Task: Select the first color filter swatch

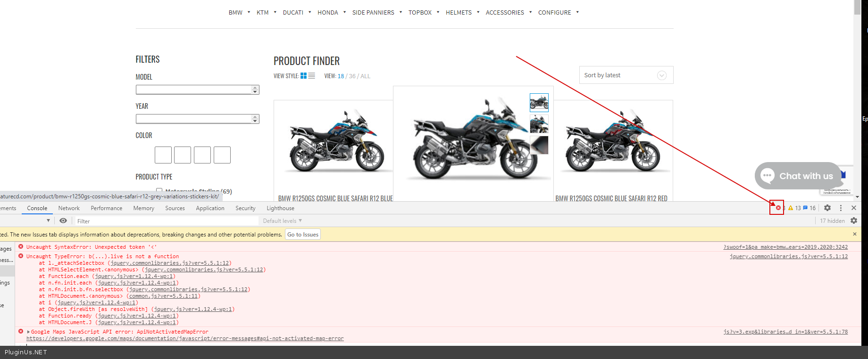Action: point(163,155)
